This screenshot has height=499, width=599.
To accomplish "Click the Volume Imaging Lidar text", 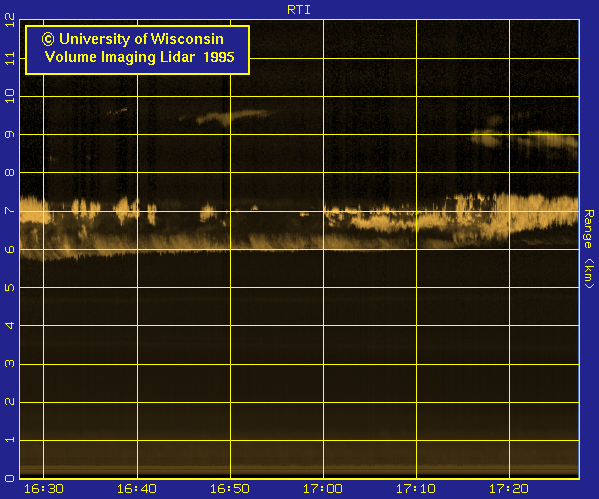I will pyautogui.click(x=120, y=57).
